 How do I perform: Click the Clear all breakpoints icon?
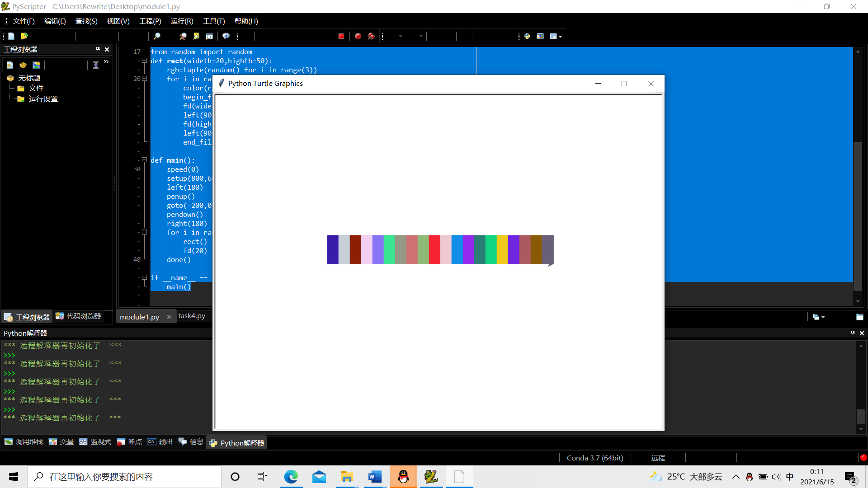(x=371, y=36)
